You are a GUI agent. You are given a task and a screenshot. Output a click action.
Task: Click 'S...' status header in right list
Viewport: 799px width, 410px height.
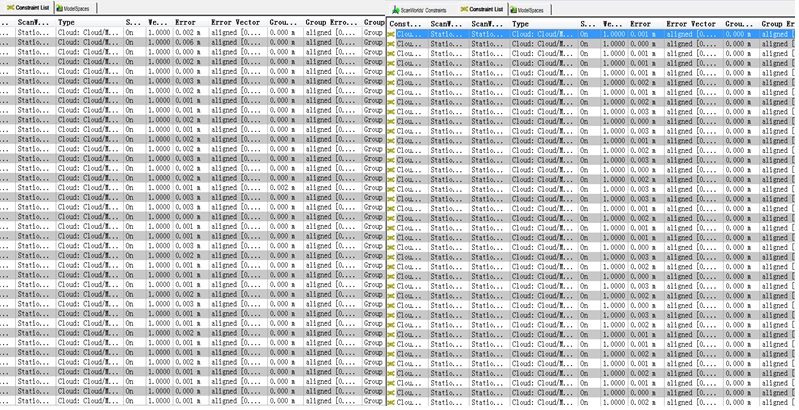pos(590,24)
